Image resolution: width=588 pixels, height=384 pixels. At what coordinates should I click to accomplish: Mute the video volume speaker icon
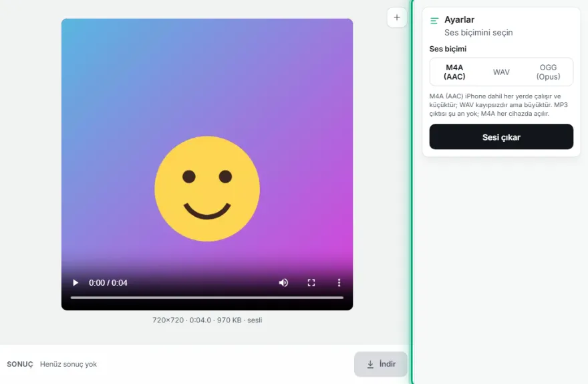point(283,283)
